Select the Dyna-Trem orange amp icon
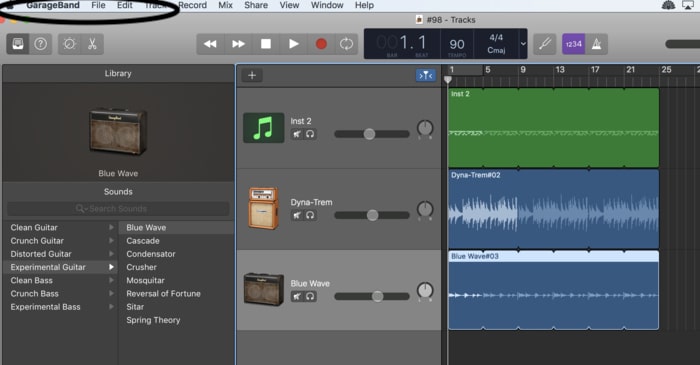The height and width of the screenshot is (365, 700). (263, 208)
